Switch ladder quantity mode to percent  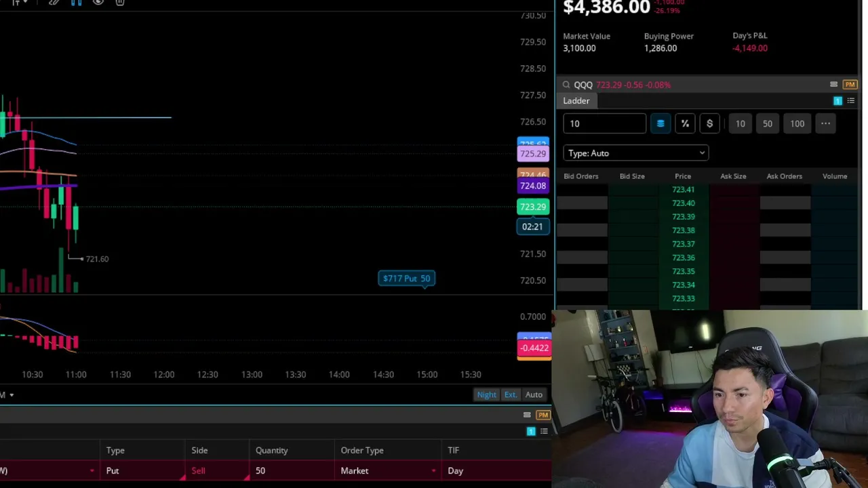685,123
